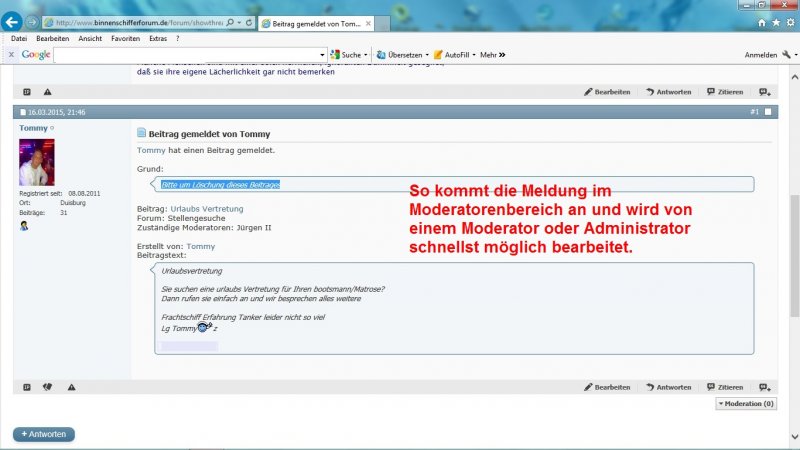Tick the checkbox next to post #1
Image resolution: width=800 pixels, height=450 pixels.
pyautogui.click(x=768, y=112)
